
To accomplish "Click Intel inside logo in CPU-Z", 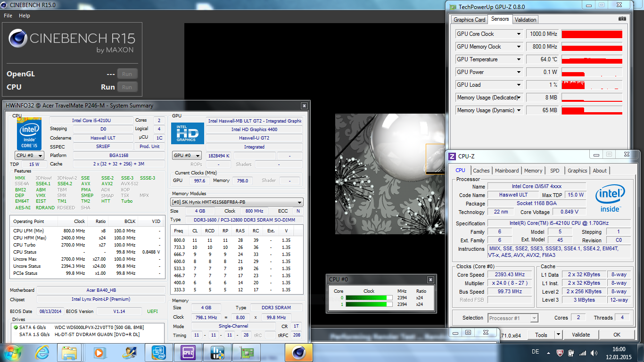I will (611, 199).
